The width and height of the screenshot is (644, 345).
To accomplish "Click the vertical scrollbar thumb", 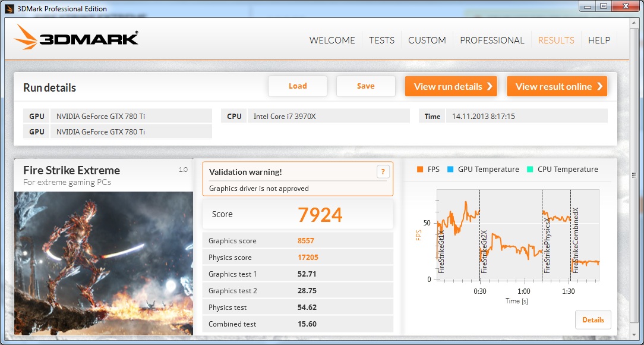I will [634, 175].
